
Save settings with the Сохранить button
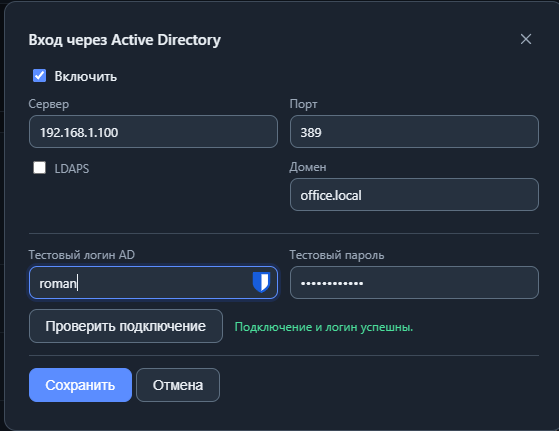81,385
